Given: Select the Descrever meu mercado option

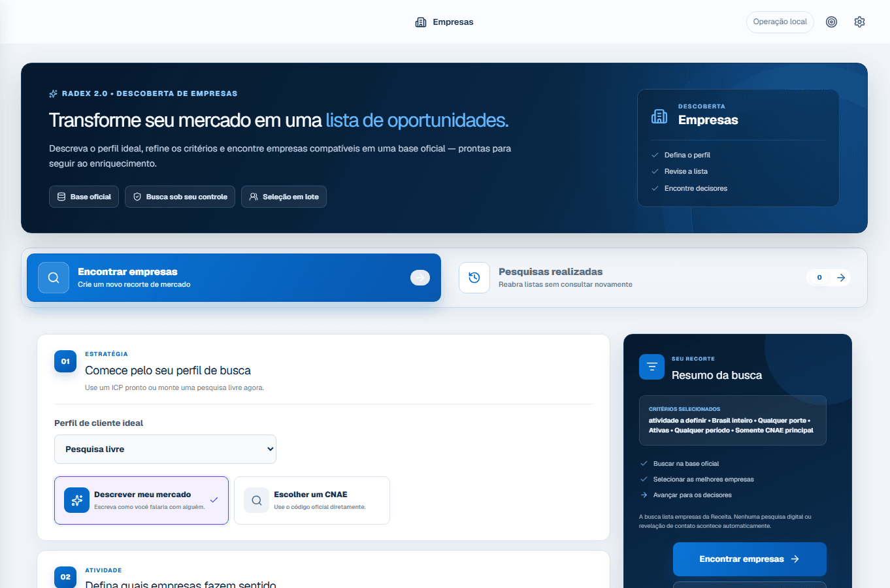Looking at the screenshot, I should point(141,500).
